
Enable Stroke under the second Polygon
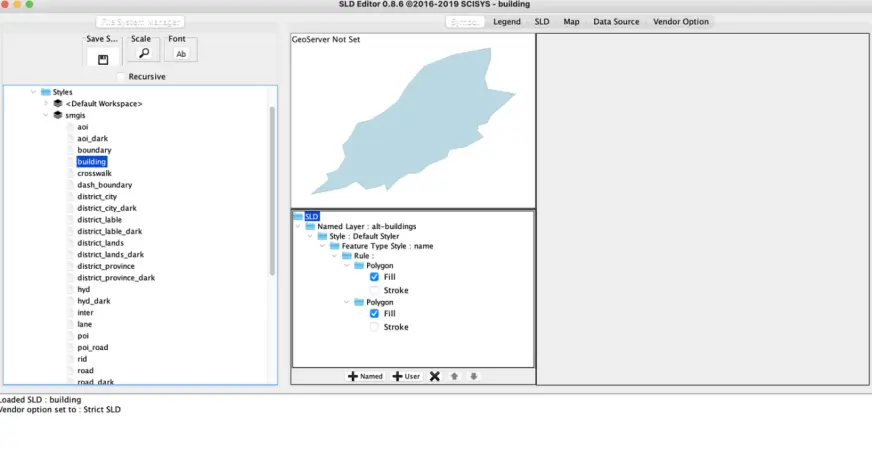375,327
